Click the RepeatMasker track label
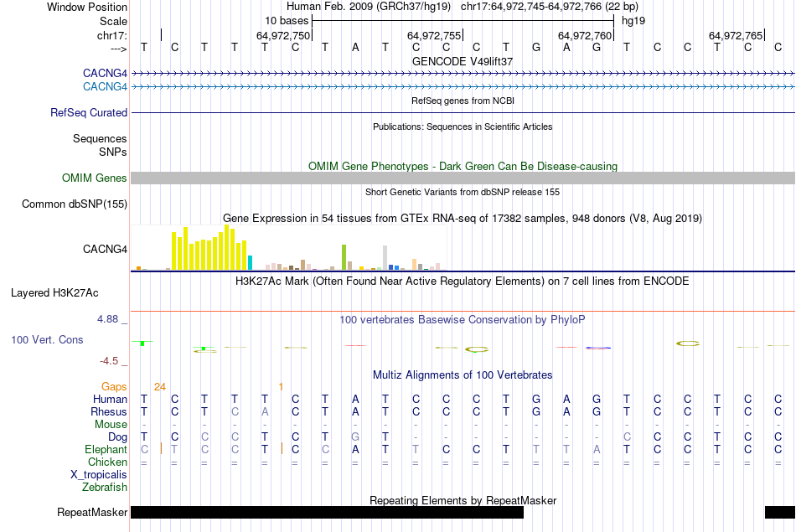Screen dimensions: 796x532 coord(92,513)
